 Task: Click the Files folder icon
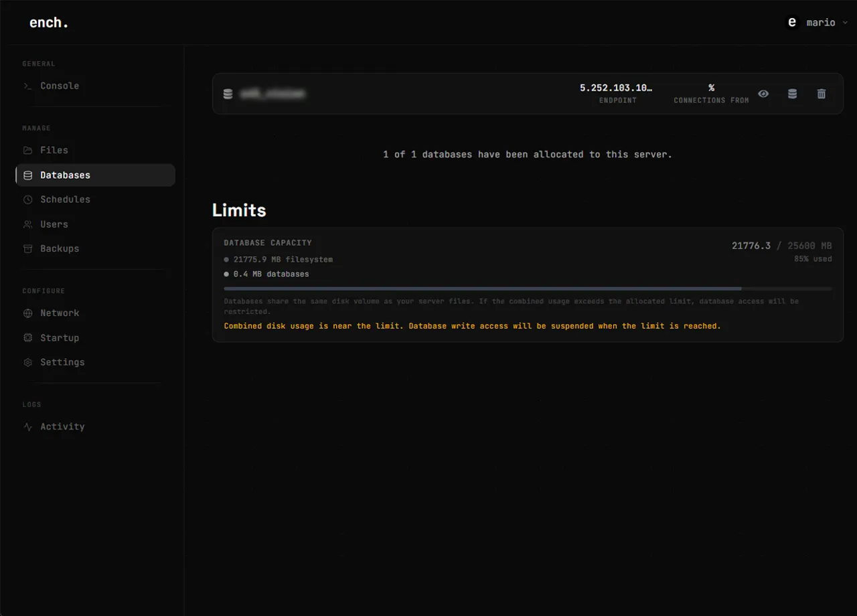coord(27,150)
